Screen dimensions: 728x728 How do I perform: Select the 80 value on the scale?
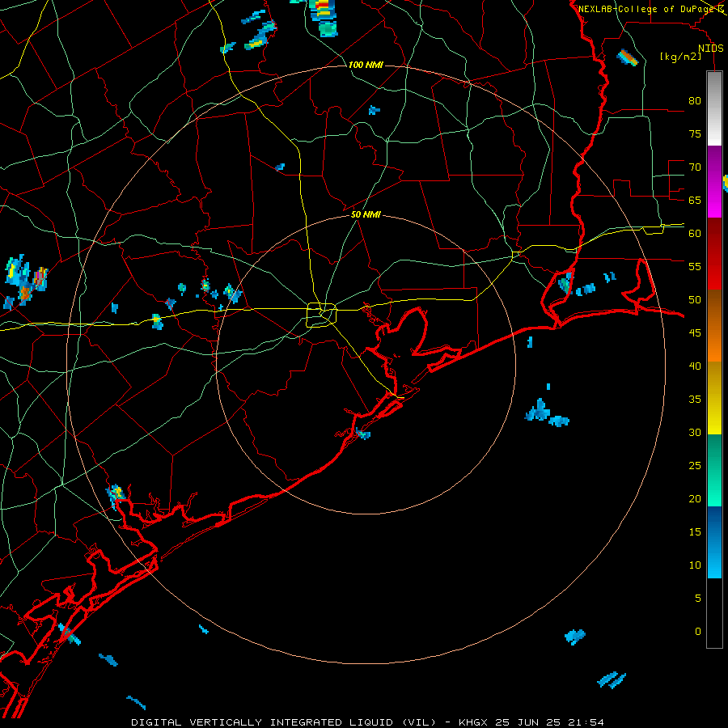click(695, 101)
